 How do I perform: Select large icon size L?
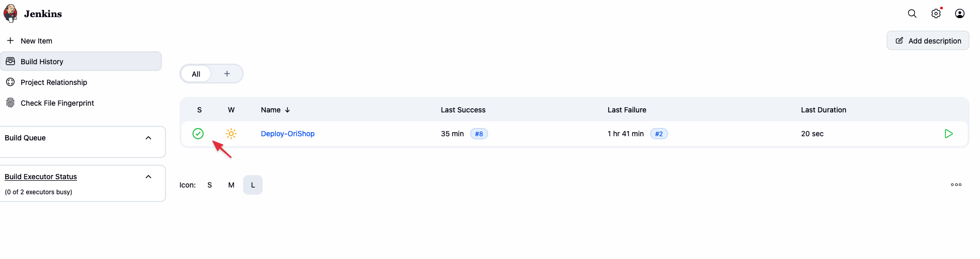point(253,185)
